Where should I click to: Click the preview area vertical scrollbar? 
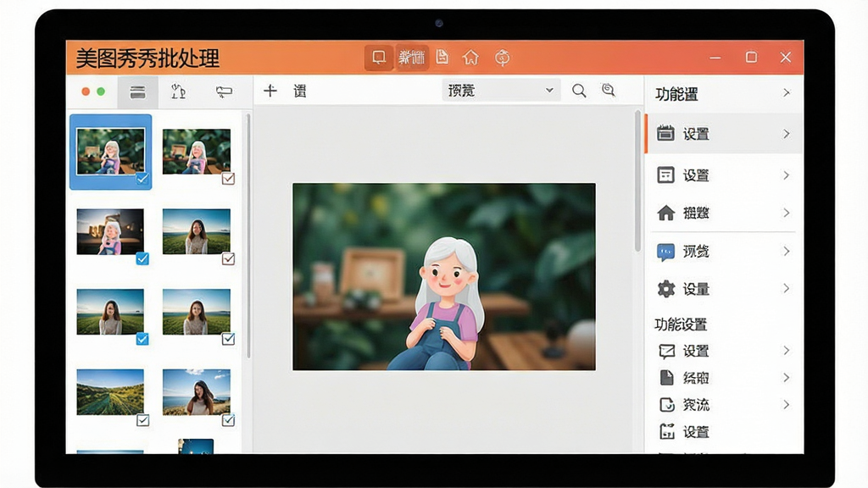[x=637, y=181]
